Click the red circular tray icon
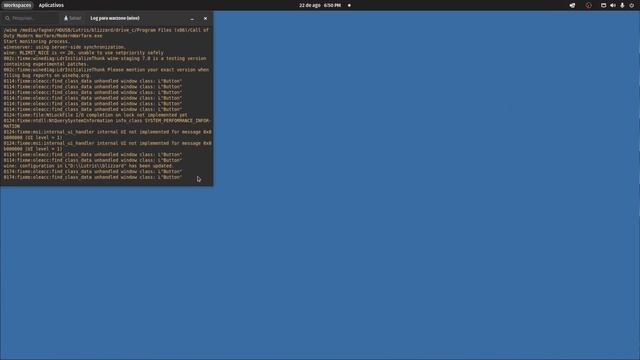The height and width of the screenshot is (360, 640). (588, 5)
